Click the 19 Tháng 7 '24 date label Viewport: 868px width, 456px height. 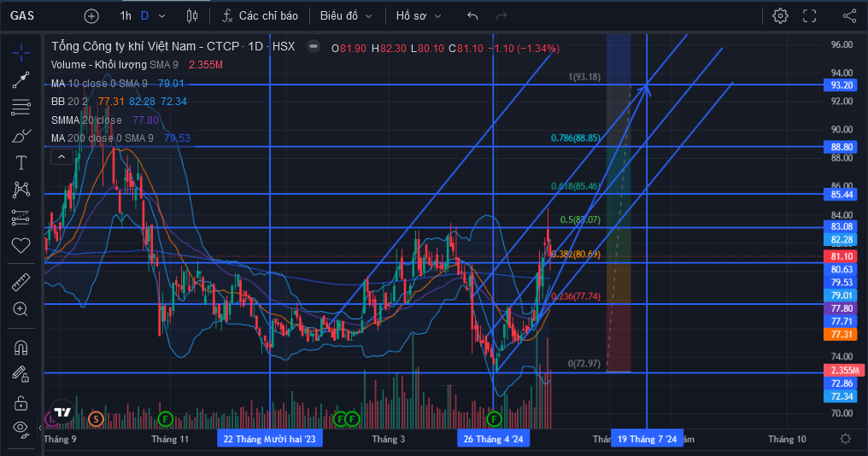pyautogui.click(x=647, y=439)
